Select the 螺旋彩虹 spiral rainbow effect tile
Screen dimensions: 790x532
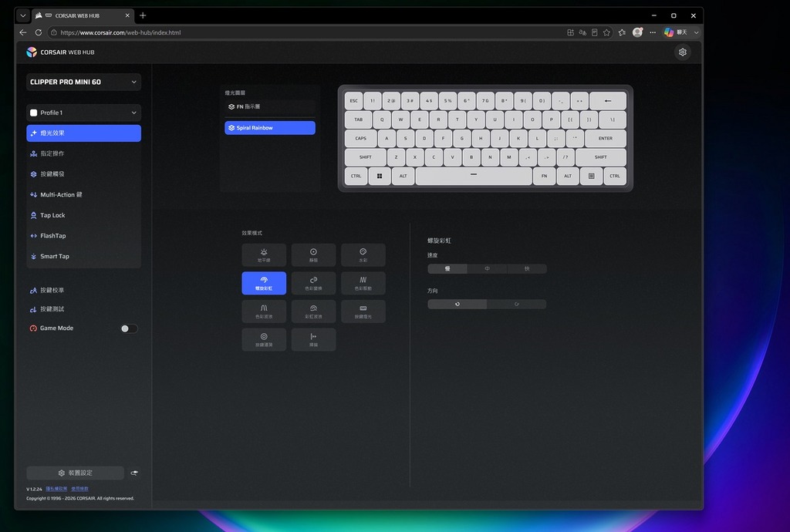(264, 284)
